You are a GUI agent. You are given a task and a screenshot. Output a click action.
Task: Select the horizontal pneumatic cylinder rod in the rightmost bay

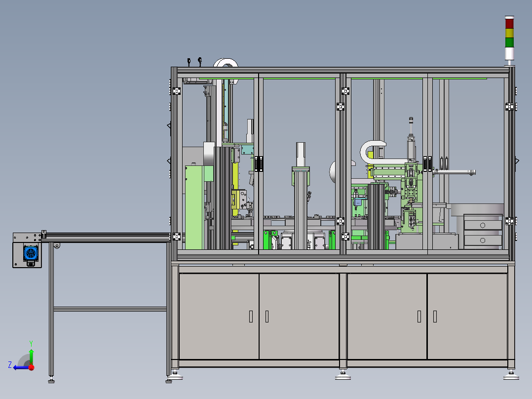[x=455, y=172]
